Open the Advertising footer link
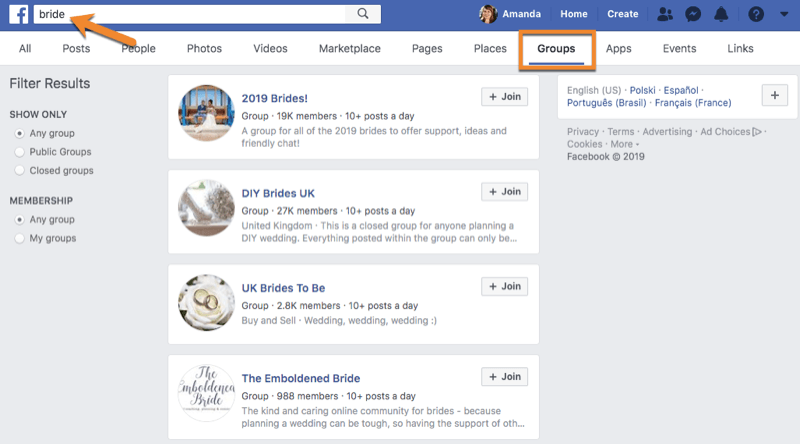This screenshot has height=444, width=800. click(x=667, y=132)
